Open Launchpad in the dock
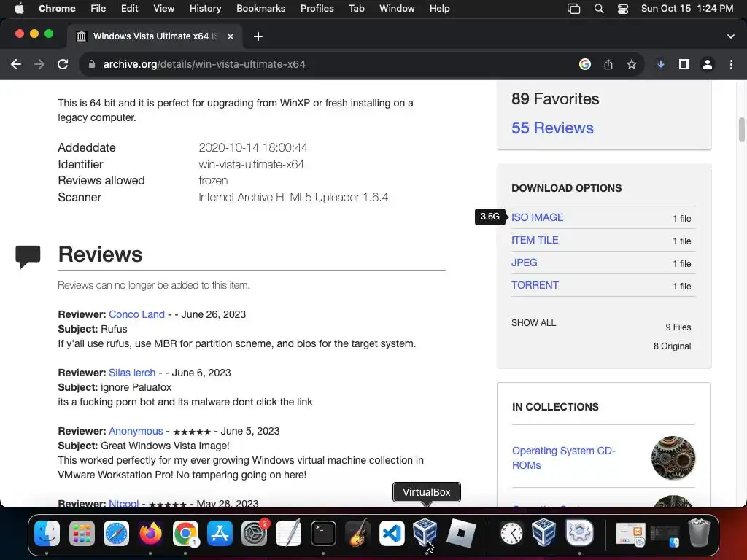Screen dimensions: 747x560 click(82, 533)
